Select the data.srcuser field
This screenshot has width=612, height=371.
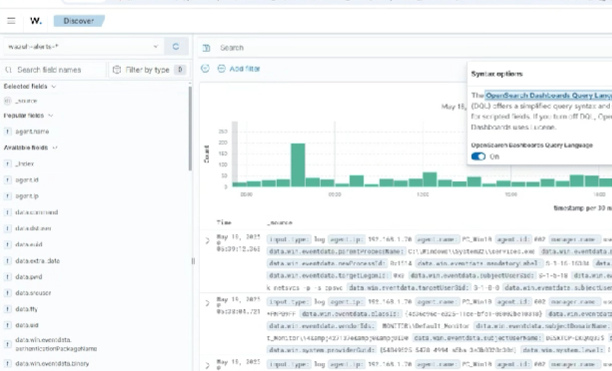click(x=33, y=293)
